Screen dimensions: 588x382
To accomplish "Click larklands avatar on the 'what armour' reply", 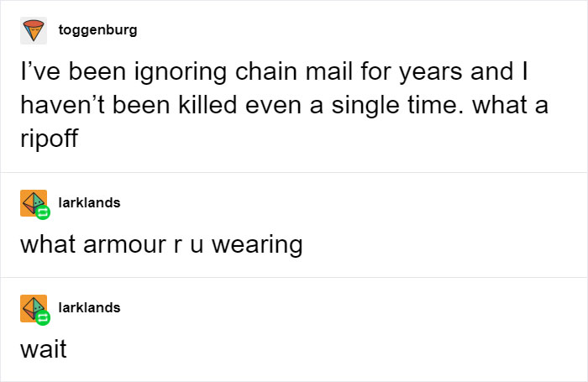I will coord(33,204).
